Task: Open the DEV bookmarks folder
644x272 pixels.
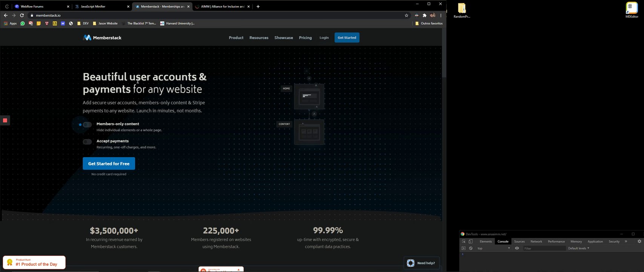Action: tap(83, 23)
